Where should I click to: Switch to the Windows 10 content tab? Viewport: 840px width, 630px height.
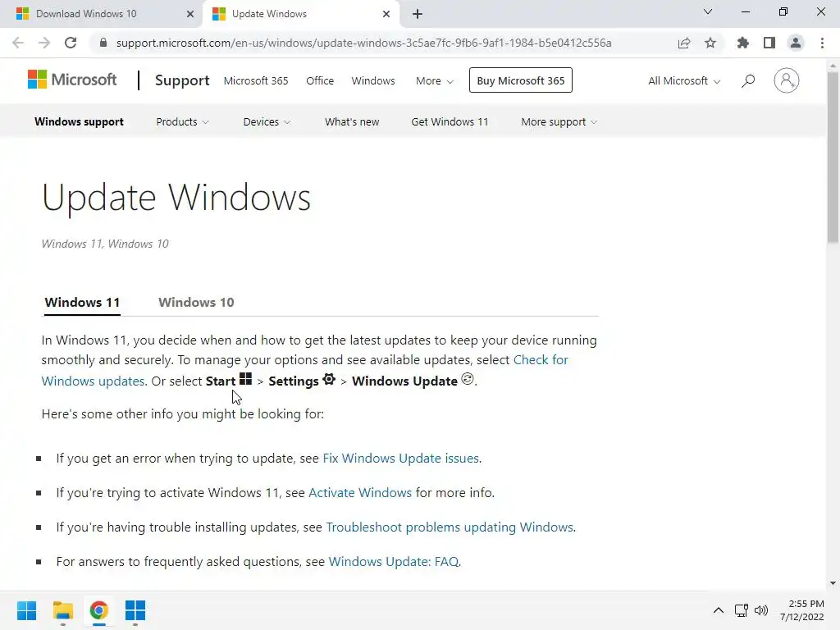[x=196, y=302]
